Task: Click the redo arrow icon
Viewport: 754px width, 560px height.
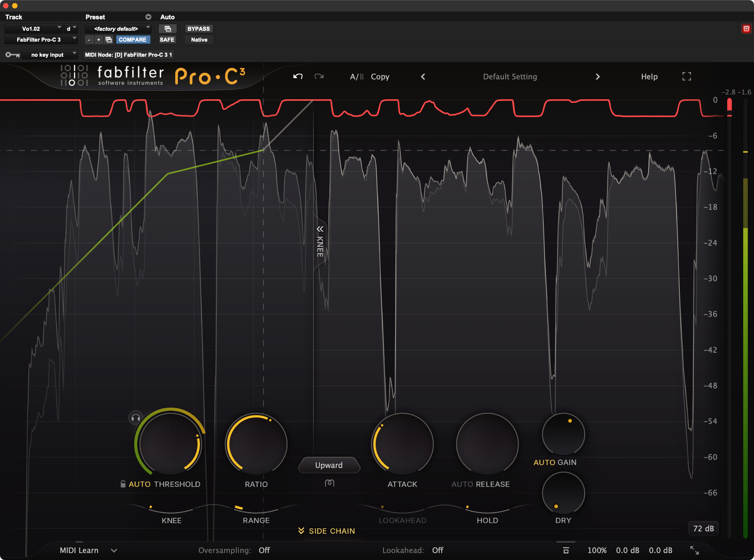Action: (x=319, y=77)
